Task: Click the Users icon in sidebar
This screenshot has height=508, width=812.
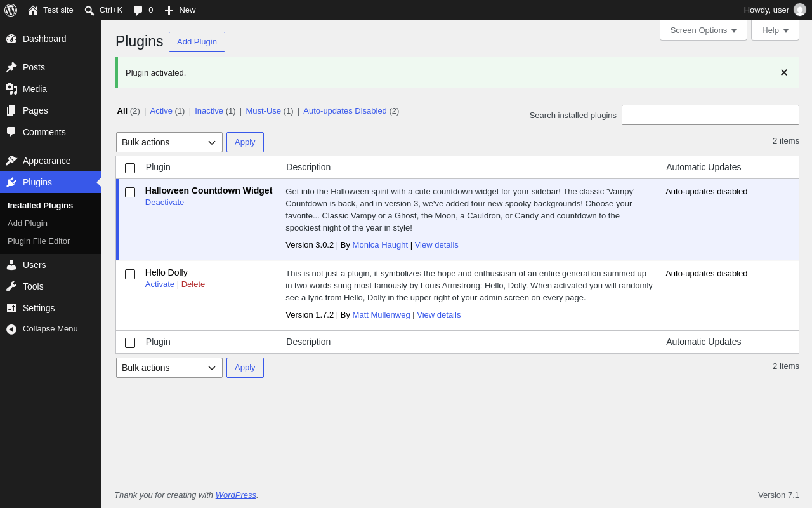Action: pos(11,265)
